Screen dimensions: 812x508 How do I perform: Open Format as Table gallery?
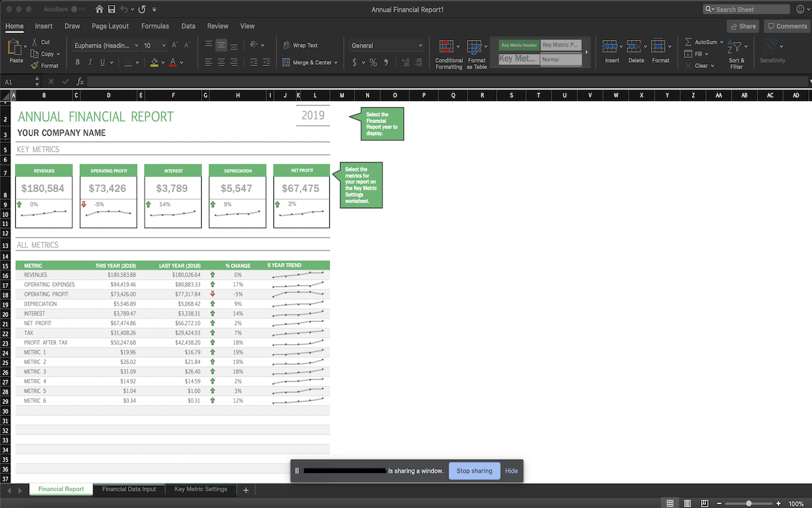tap(476, 55)
